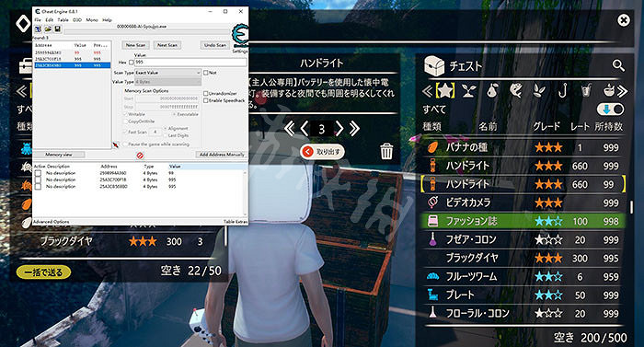This screenshot has width=644, height=347.
Task: Tick Pause the game while scanning checkbox
Action: click(126, 145)
